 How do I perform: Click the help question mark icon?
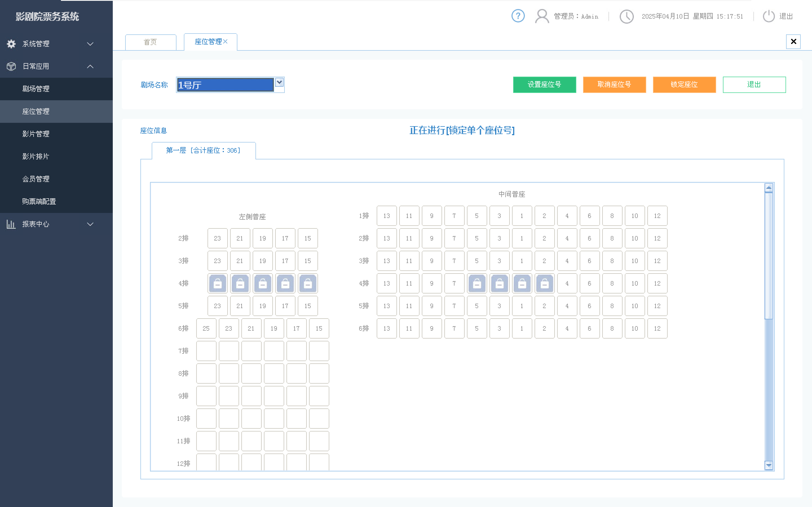pyautogui.click(x=518, y=16)
